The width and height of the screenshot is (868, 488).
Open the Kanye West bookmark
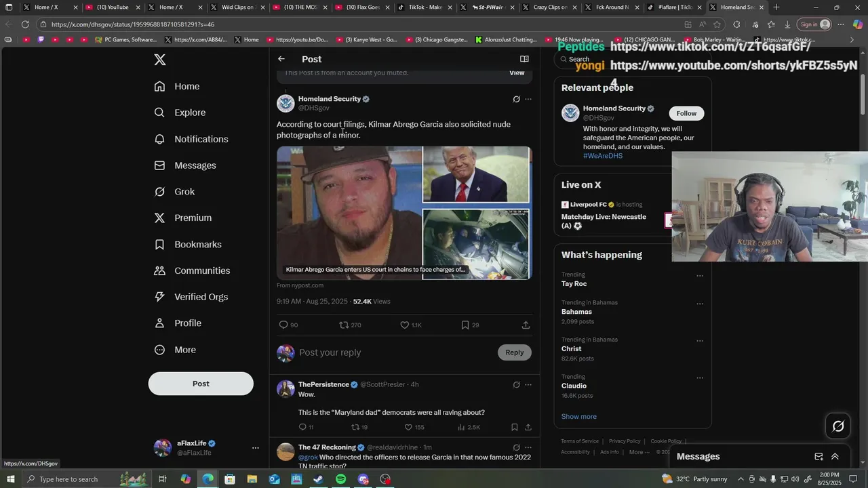[x=366, y=40]
